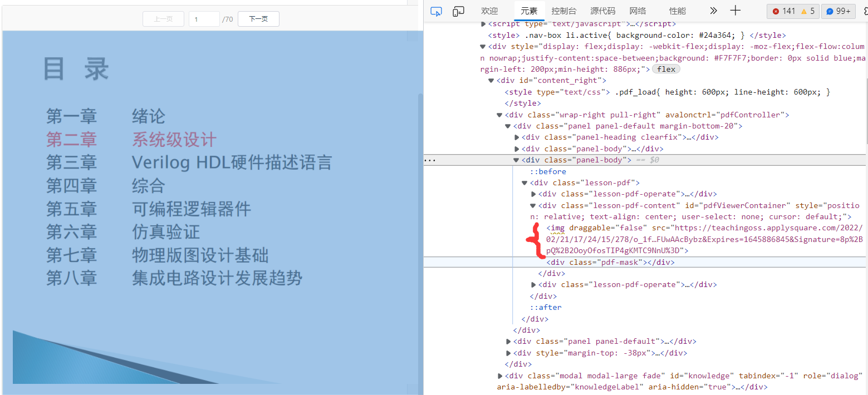
Task: Switch to the 网络 tab
Action: tap(637, 11)
